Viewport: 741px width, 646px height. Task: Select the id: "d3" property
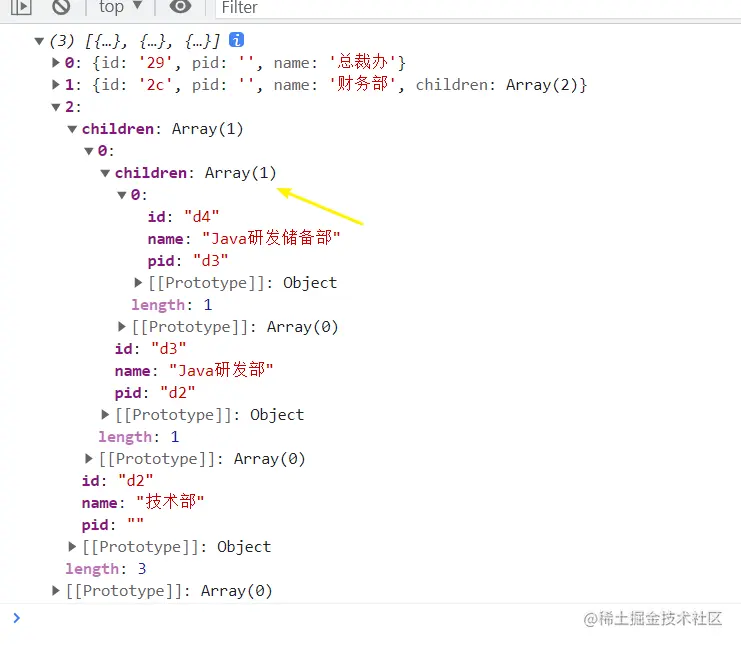click(150, 349)
